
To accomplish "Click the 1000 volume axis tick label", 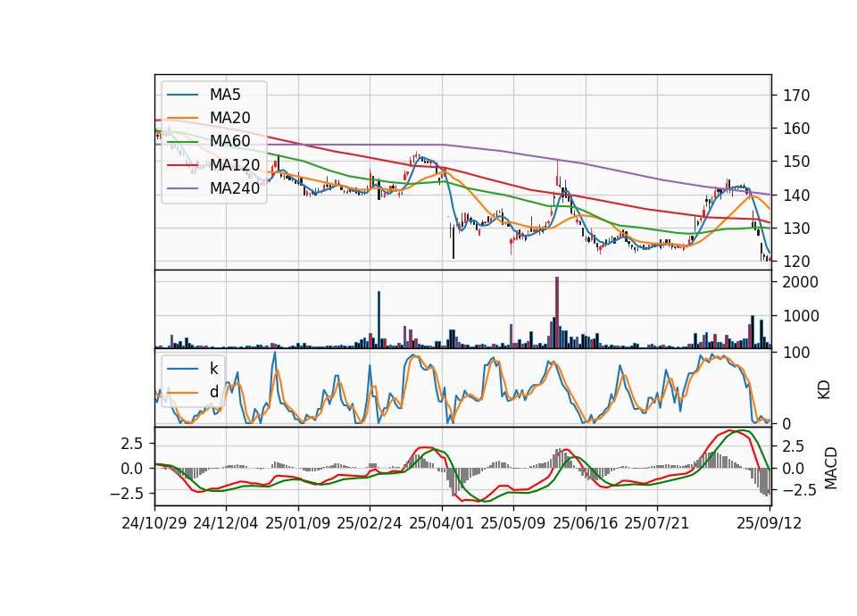I will pyautogui.click(x=801, y=316).
